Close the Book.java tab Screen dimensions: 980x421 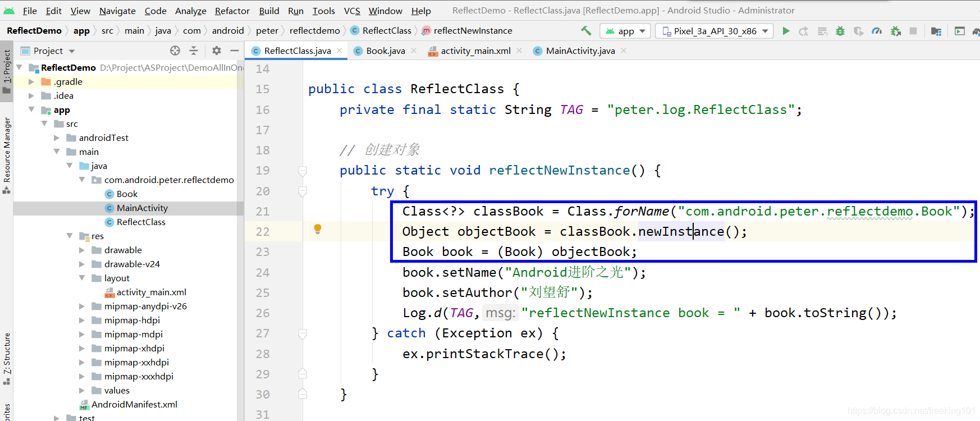coord(414,51)
